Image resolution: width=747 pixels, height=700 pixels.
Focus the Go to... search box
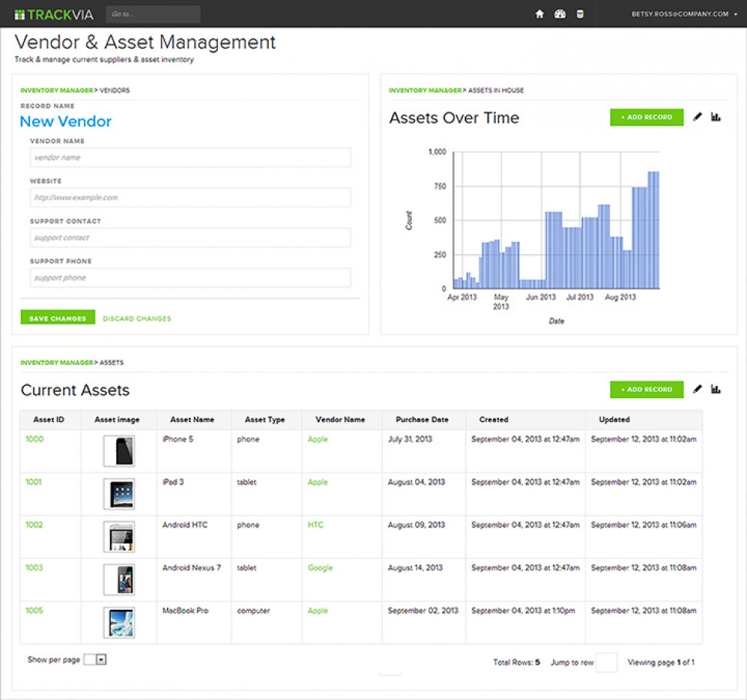tap(152, 14)
